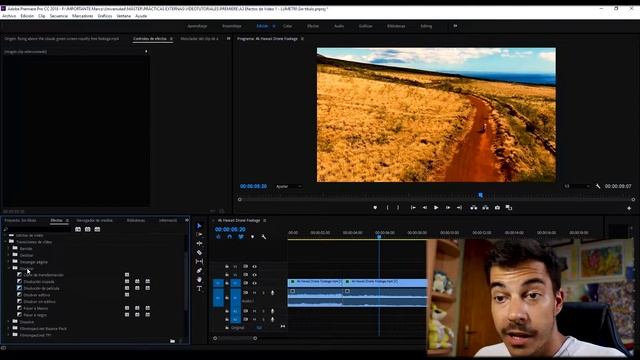Screen dimensions: 640x360
Task: Toggle V2 track output eye icon
Action: tap(254, 275)
